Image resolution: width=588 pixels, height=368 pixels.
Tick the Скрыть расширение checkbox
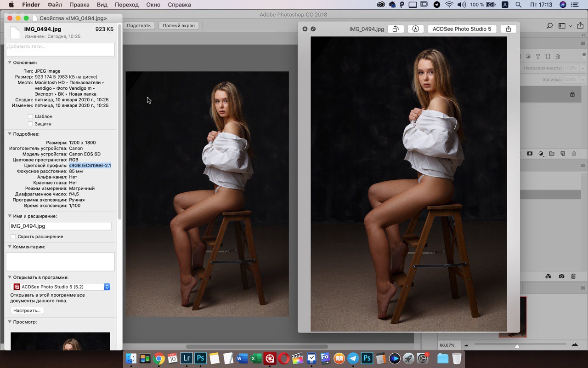(13, 236)
